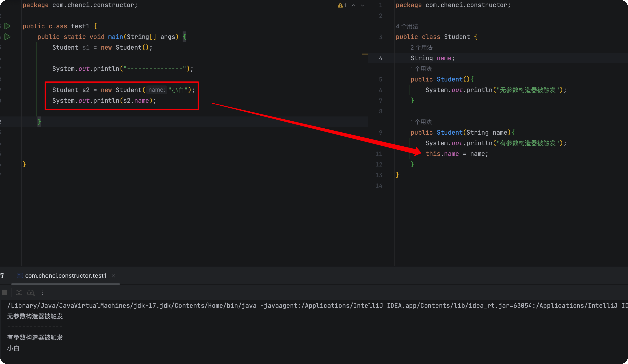Image resolution: width=628 pixels, height=364 pixels.
Task: Click the yellow warning inspection indicator
Action: click(340, 5)
